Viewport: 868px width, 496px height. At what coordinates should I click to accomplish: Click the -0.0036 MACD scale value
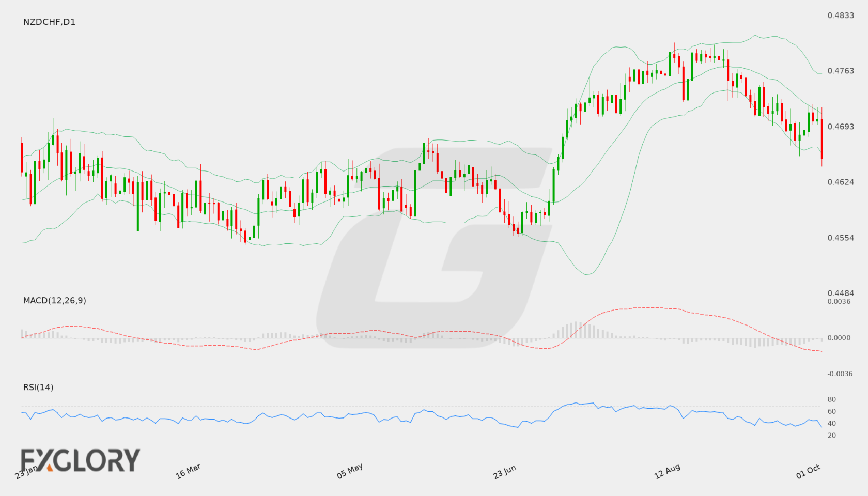coord(840,374)
